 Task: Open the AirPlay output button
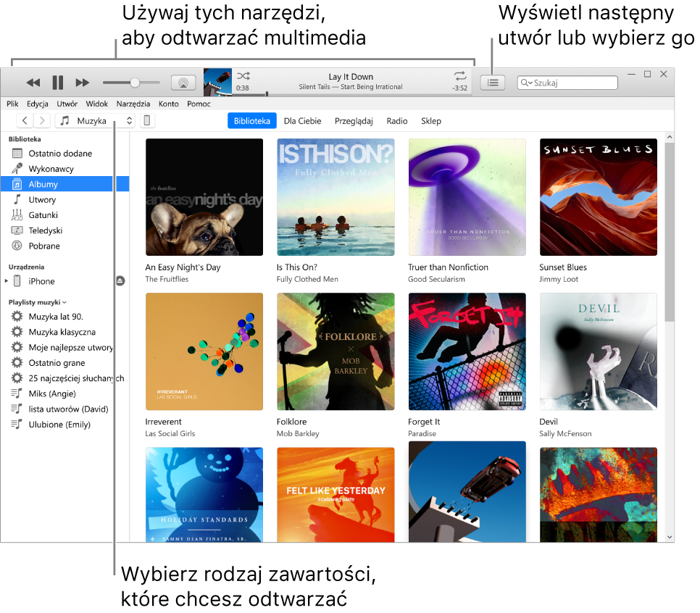183,83
